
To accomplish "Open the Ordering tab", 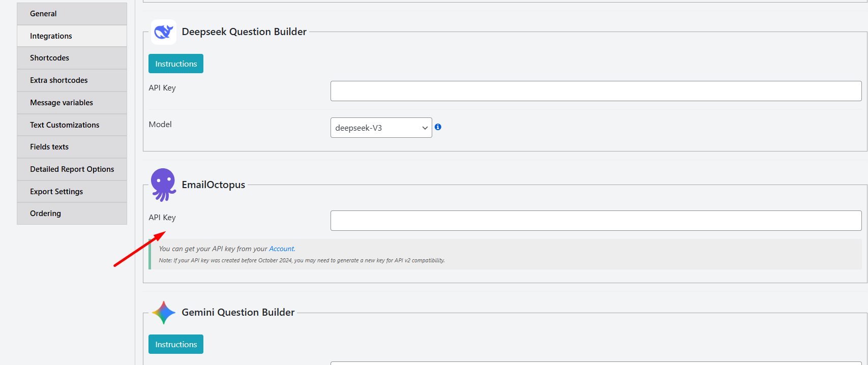I will (x=72, y=214).
